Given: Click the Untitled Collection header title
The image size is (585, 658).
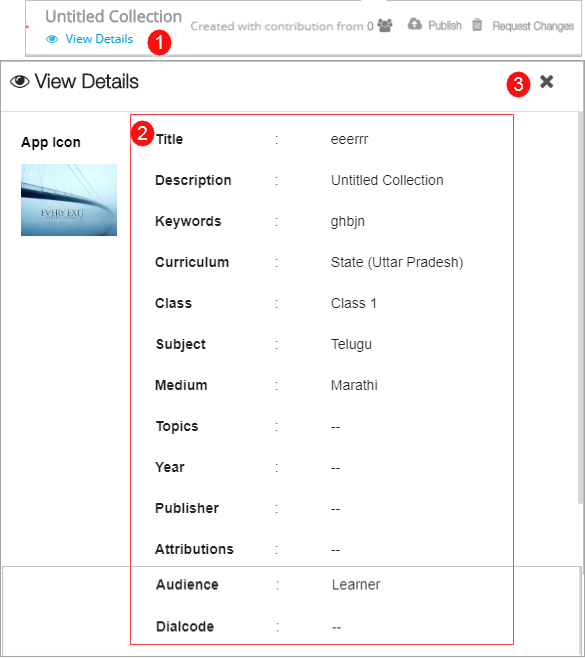Looking at the screenshot, I should point(113,16).
